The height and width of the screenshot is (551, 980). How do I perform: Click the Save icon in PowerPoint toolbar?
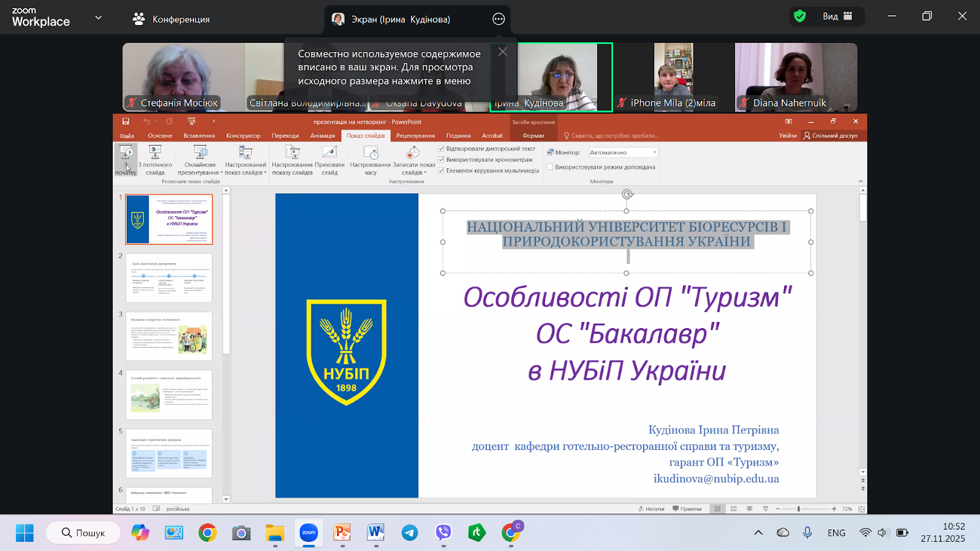[126, 122]
